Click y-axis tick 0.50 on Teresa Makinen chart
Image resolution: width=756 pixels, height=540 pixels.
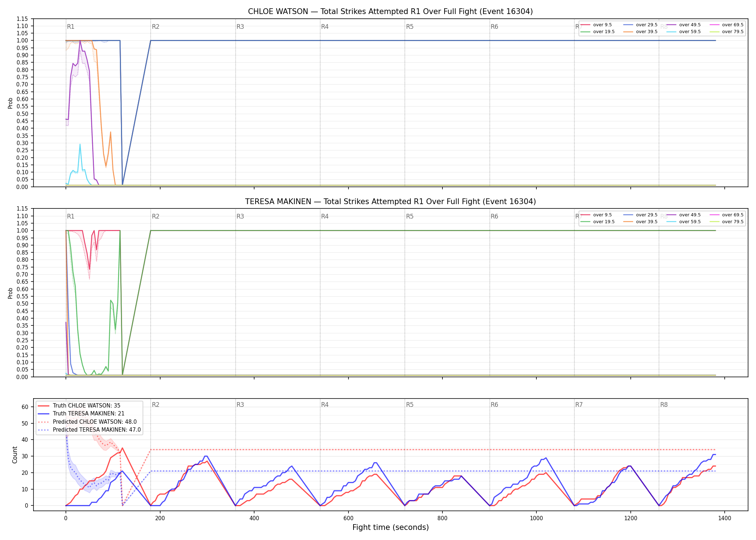[x=22, y=304]
